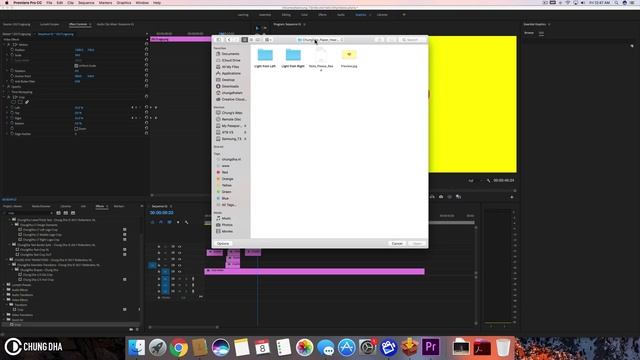Toggle Rotation animation stopwatch

12,71
